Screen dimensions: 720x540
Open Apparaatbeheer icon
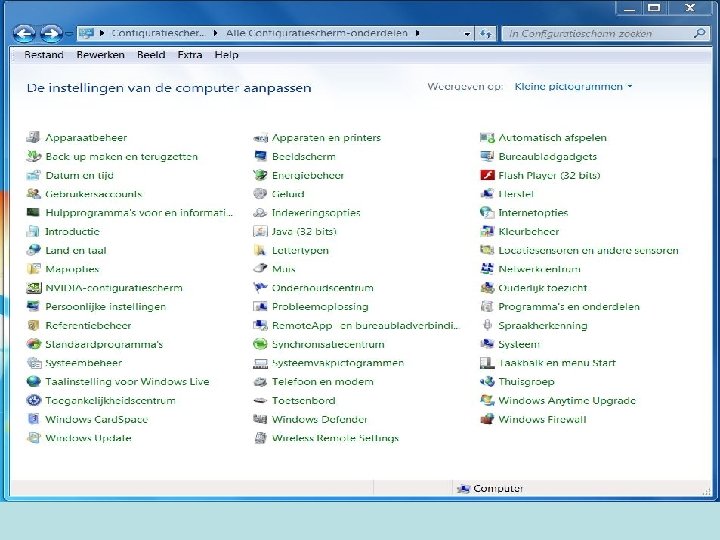(x=33, y=137)
